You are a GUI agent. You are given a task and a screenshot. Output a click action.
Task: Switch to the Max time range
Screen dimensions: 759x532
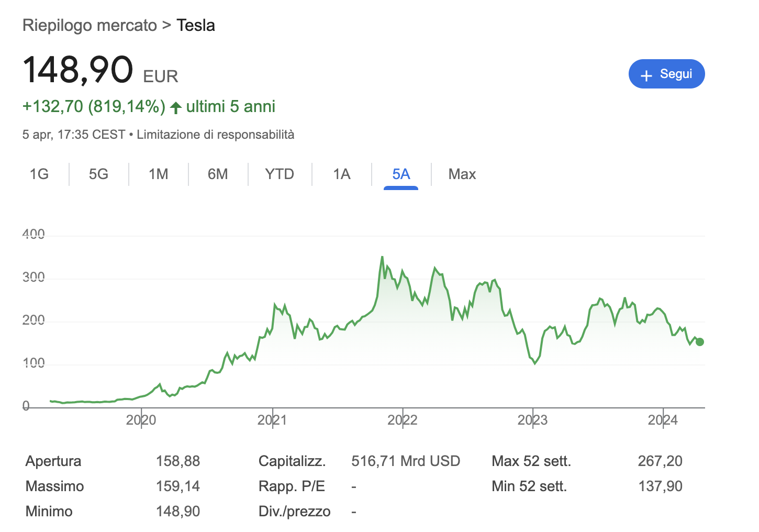tap(462, 174)
